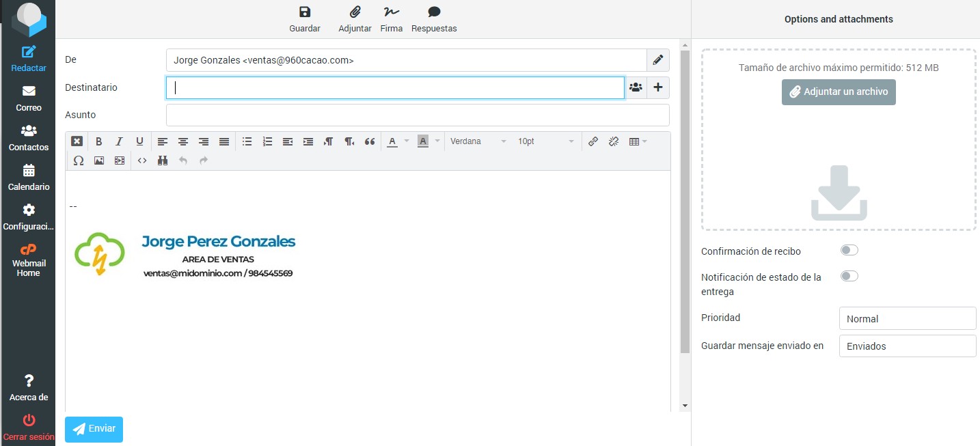Click the editor scrollbar down arrow
This screenshot has width=980, height=446.
685,406
